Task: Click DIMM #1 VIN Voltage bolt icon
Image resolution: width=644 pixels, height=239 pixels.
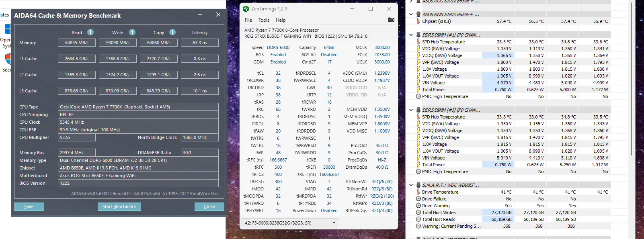Action: point(418,83)
